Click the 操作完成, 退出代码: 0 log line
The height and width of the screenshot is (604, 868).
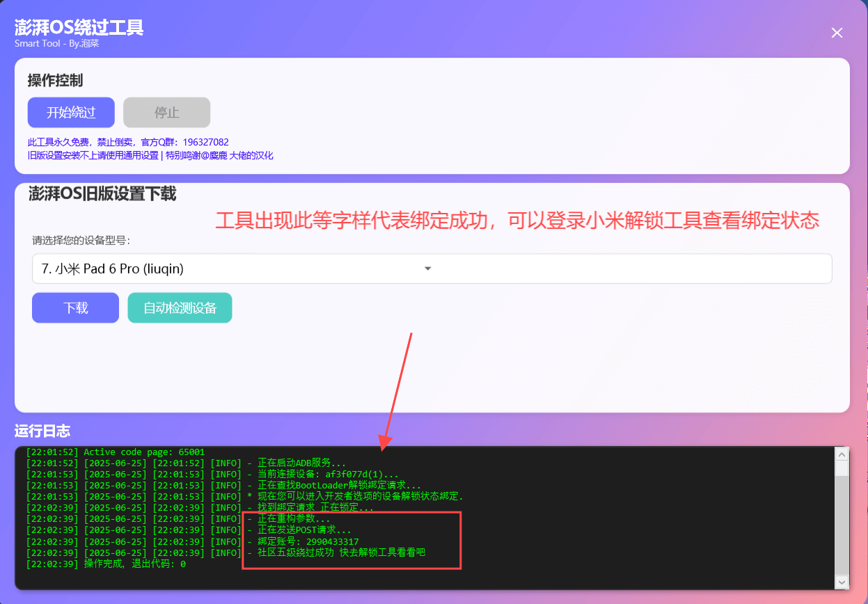tap(106, 564)
